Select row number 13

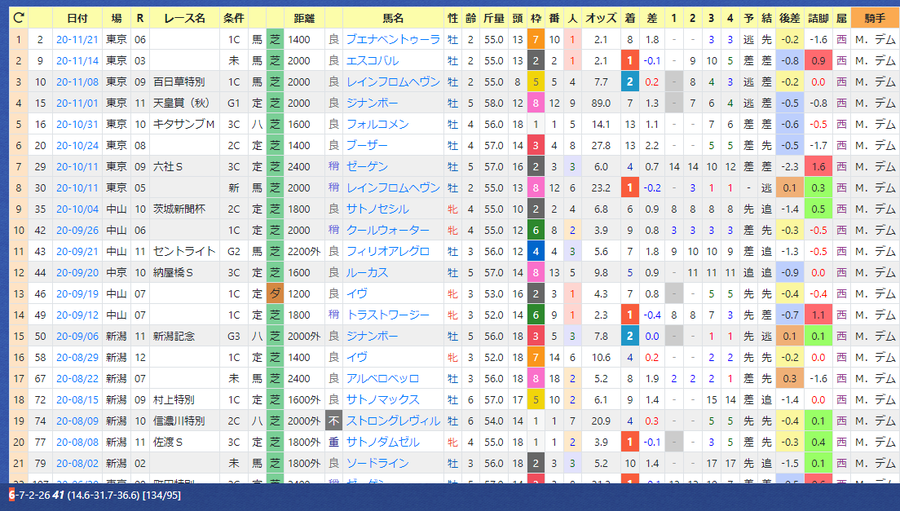point(18,294)
